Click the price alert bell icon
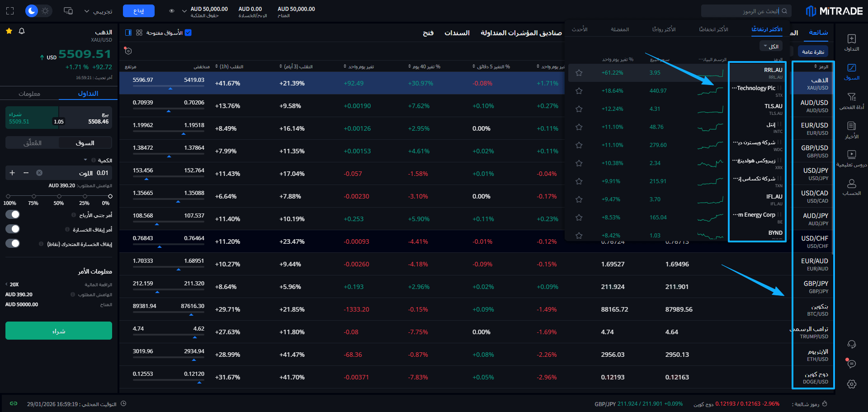Screen dimensions: 868x412 click(22, 31)
